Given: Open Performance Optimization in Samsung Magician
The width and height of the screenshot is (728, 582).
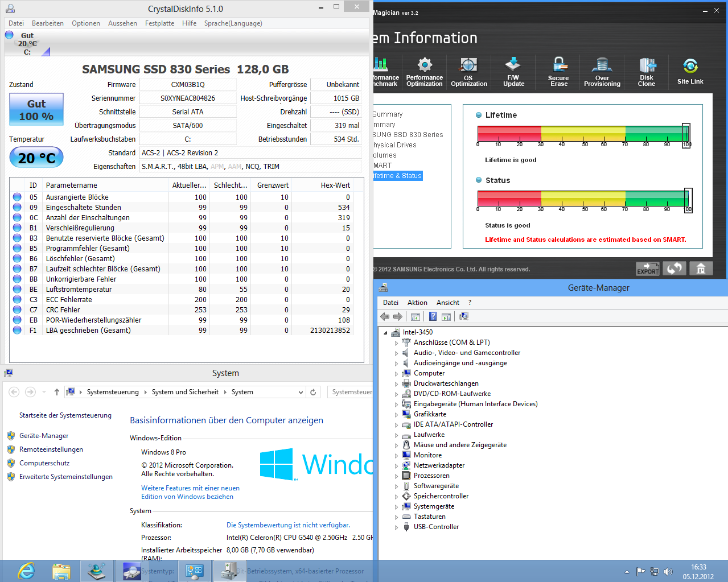Looking at the screenshot, I should point(424,71).
